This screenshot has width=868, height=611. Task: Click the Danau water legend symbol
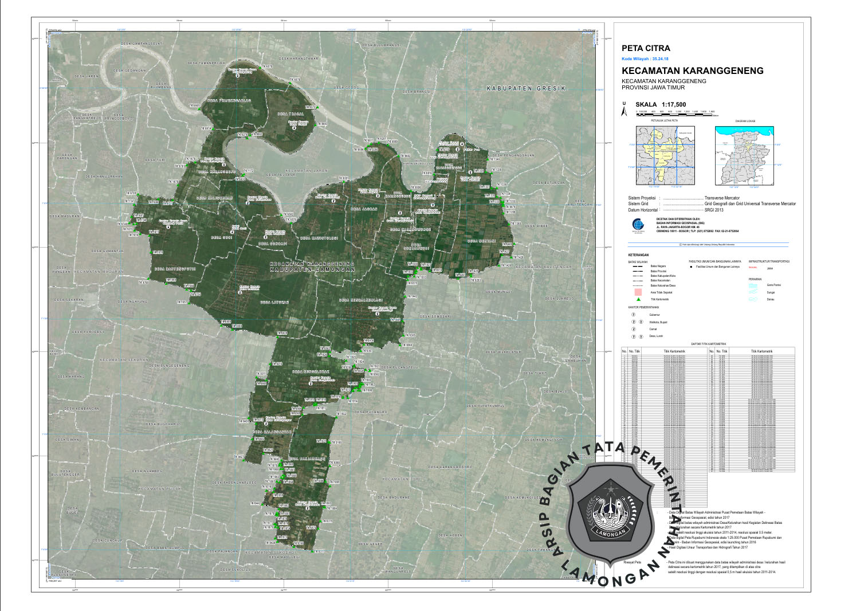coord(753,299)
